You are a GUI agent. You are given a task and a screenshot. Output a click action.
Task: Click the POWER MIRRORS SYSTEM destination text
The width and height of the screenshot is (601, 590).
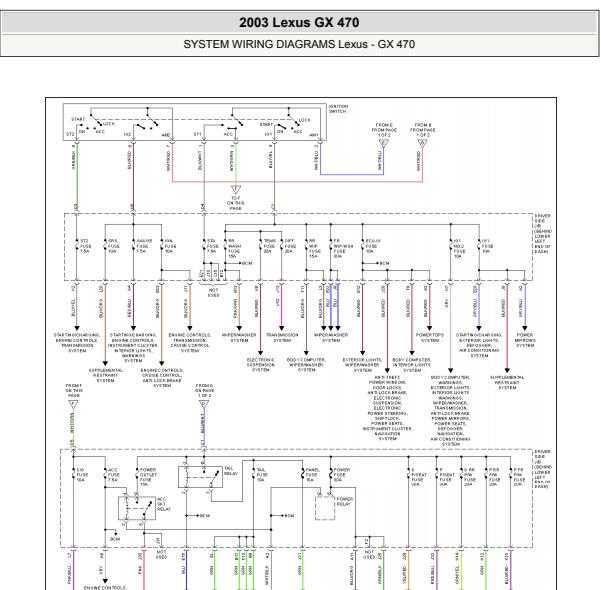point(525,340)
